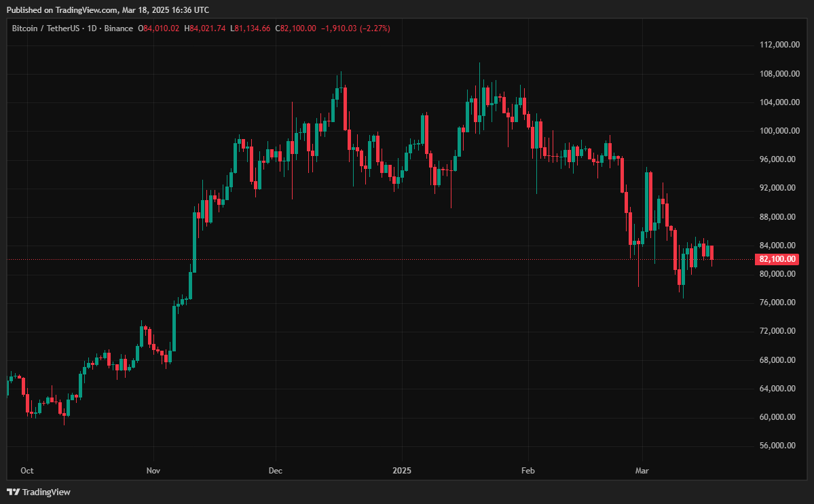This screenshot has height=504, width=814.
Task: Click the Nov label on time axis
Action: 153,471
